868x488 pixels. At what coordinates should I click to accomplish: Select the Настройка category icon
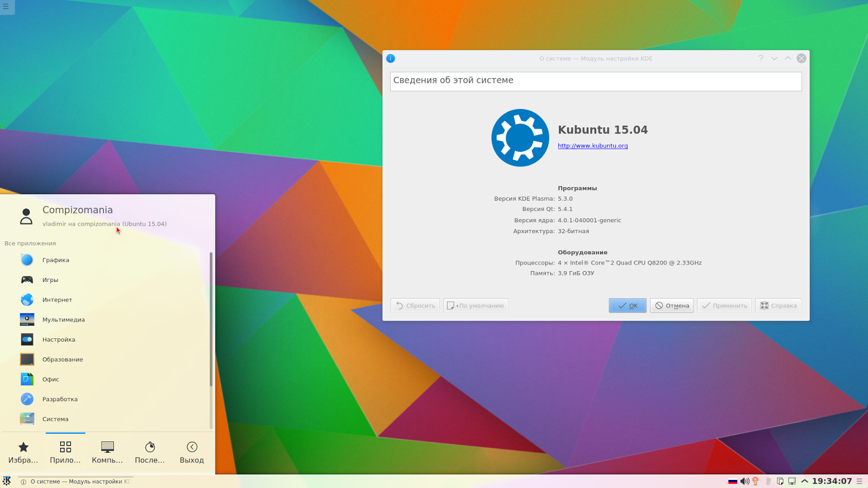pyautogui.click(x=27, y=339)
